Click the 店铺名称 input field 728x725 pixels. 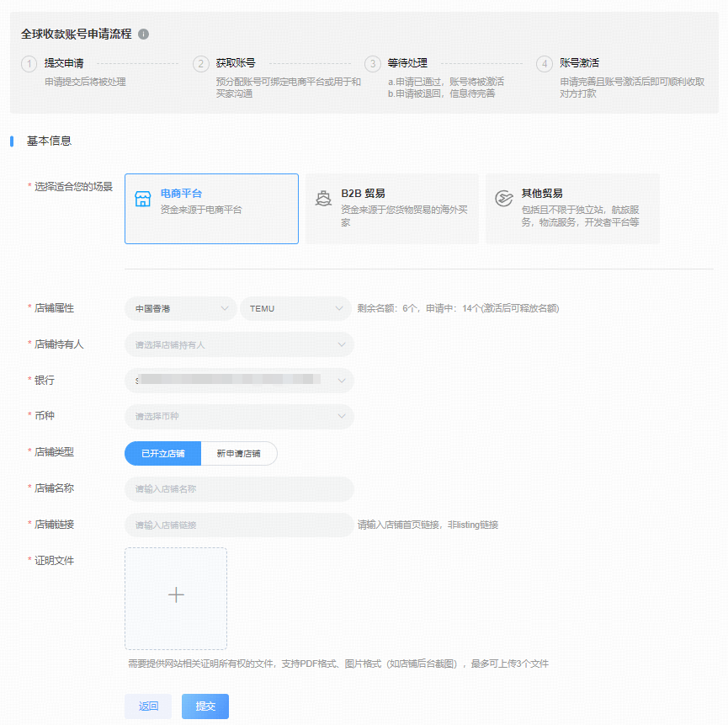point(239,489)
